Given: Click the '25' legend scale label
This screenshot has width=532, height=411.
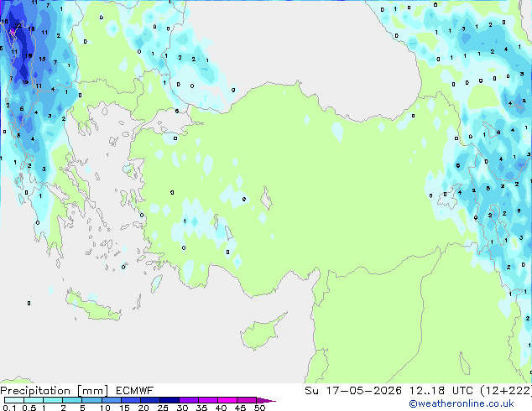Looking at the screenshot, I should click(163, 408).
